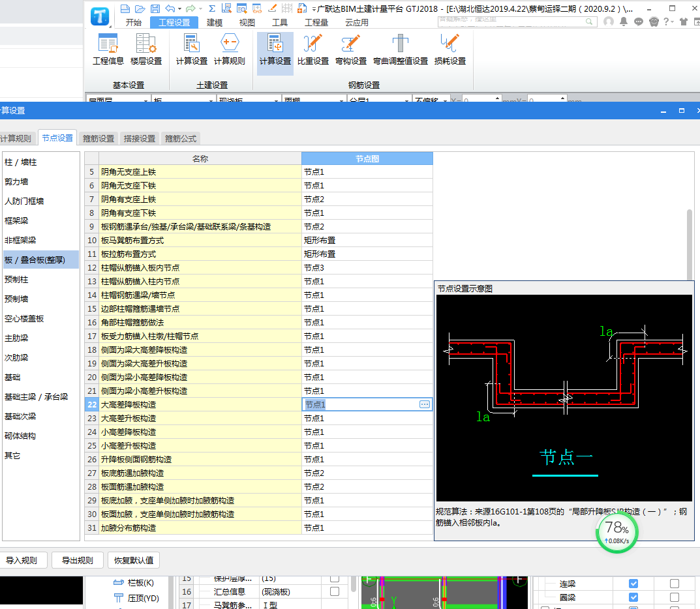Click the Redo arrow icon
This screenshot has width=700, height=609.
pos(191,8)
